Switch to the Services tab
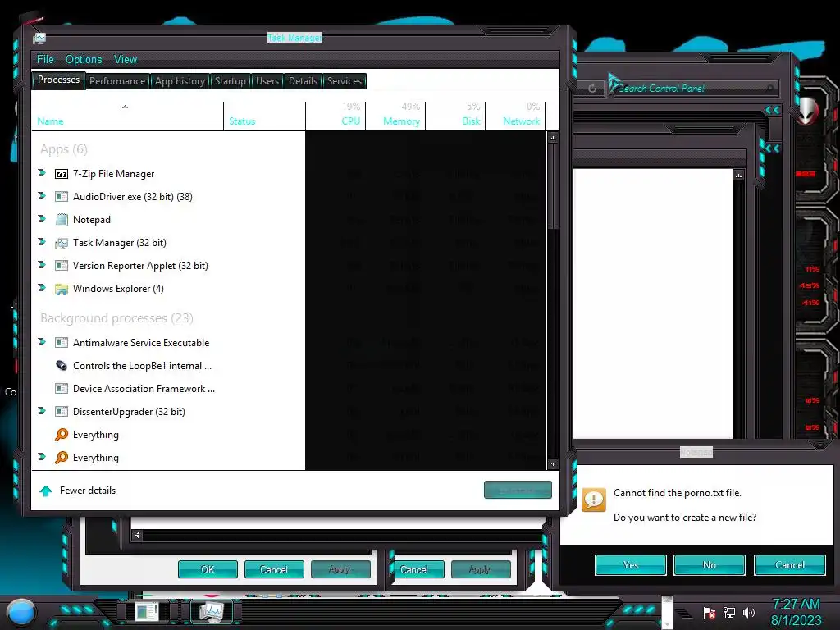This screenshot has height=630, width=840. coord(345,81)
